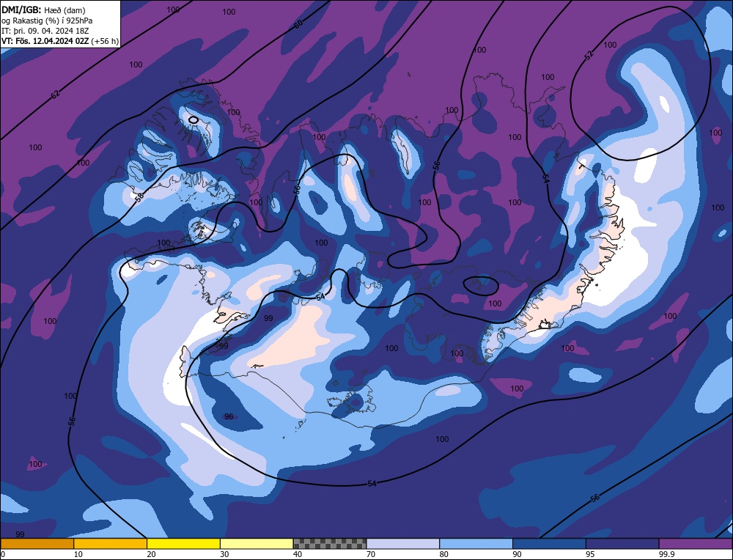Click the light blue 80–90 legend swatch

pyautogui.click(x=476, y=544)
